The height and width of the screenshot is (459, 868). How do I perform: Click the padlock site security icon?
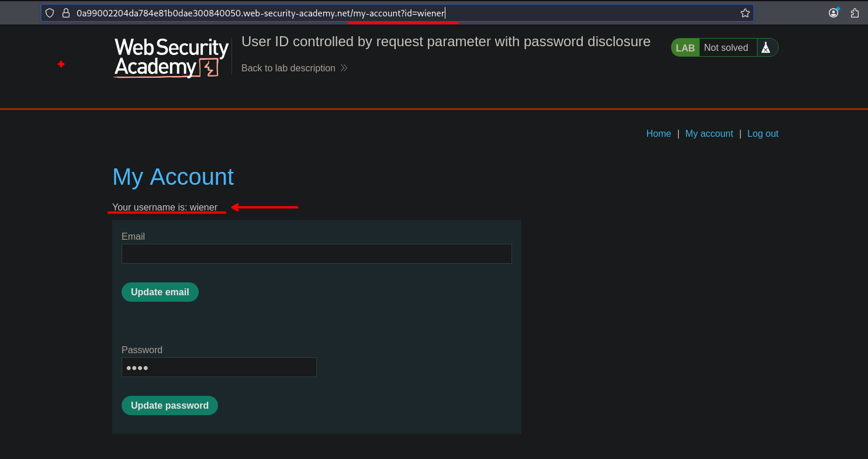pyautogui.click(x=65, y=13)
